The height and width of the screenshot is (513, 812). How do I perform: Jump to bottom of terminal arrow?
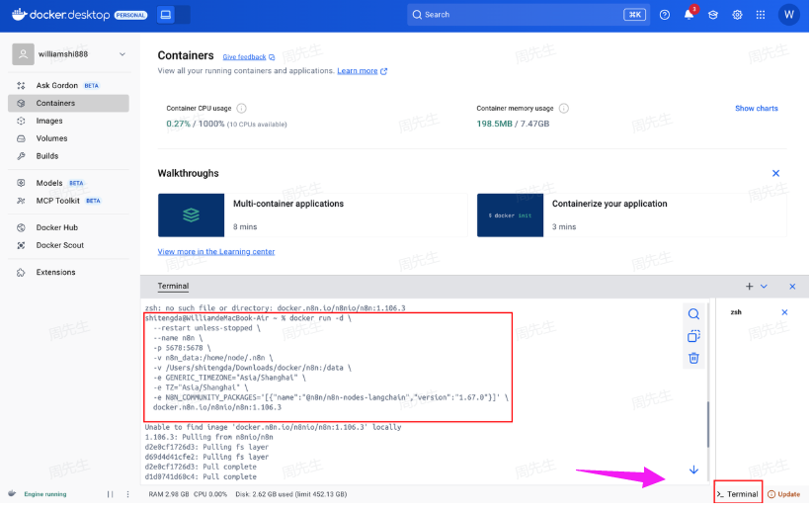[x=693, y=470]
